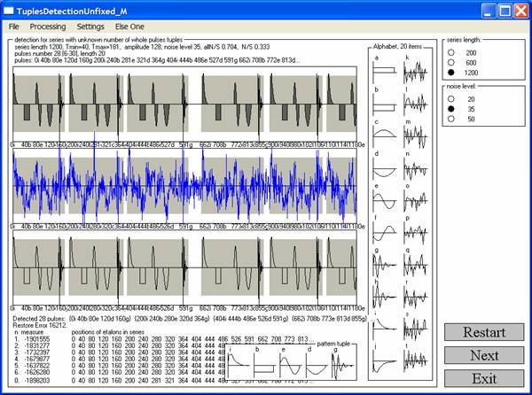
Task: Open the Settings menu
Action: 90,27
